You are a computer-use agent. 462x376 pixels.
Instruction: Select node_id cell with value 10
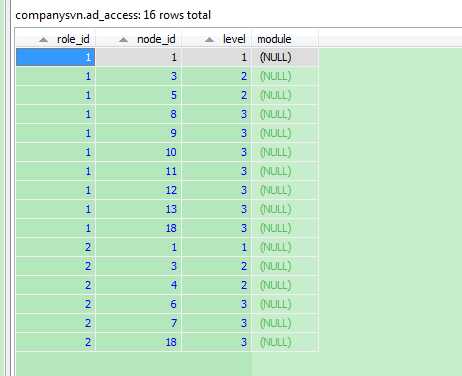pyautogui.click(x=139, y=152)
